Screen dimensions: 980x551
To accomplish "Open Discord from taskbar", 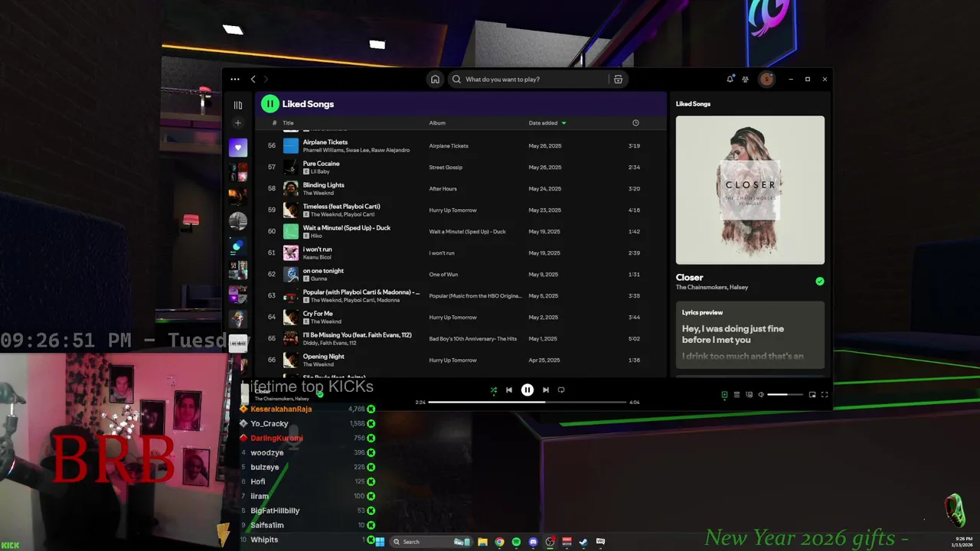I will 533,542.
